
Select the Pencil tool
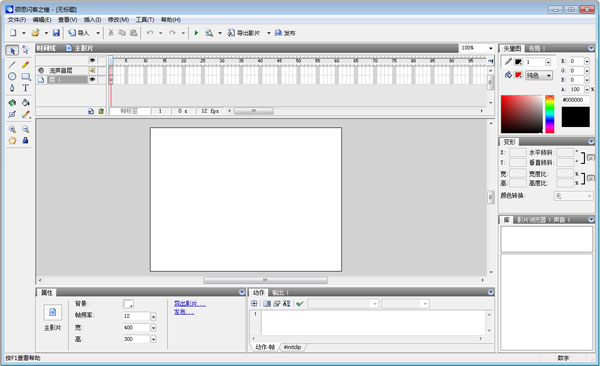pos(25,64)
